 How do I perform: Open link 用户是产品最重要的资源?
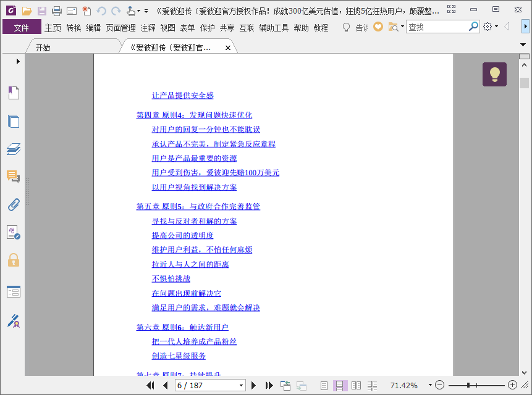pos(194,158)
